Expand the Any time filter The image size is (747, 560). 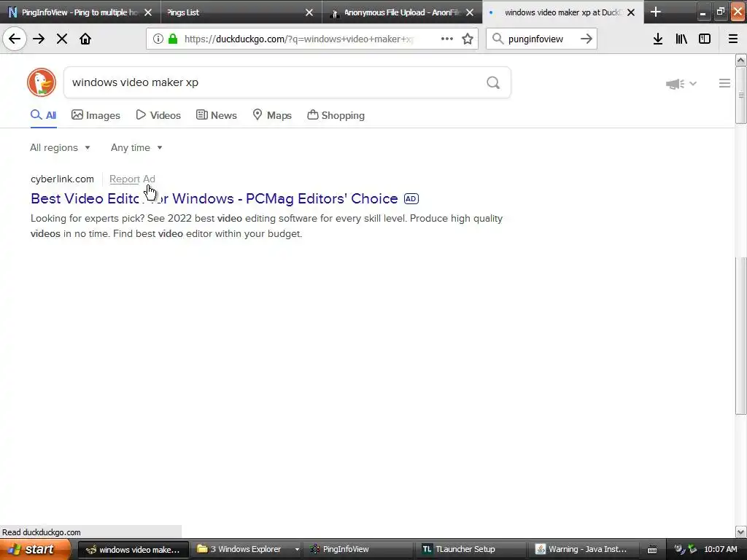136,147
